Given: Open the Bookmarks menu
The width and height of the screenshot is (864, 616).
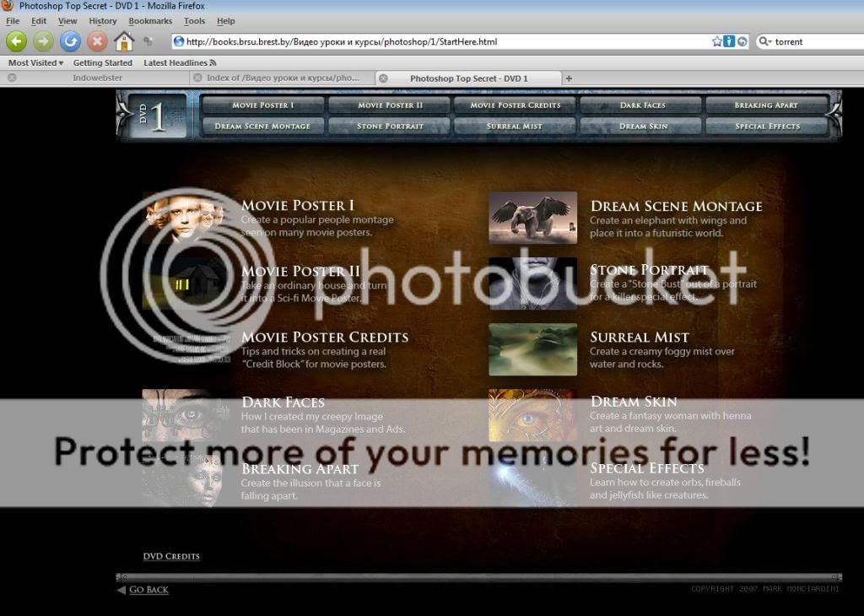Looking at the screenshot, I should pyautogui.click(x=150, y=21).
